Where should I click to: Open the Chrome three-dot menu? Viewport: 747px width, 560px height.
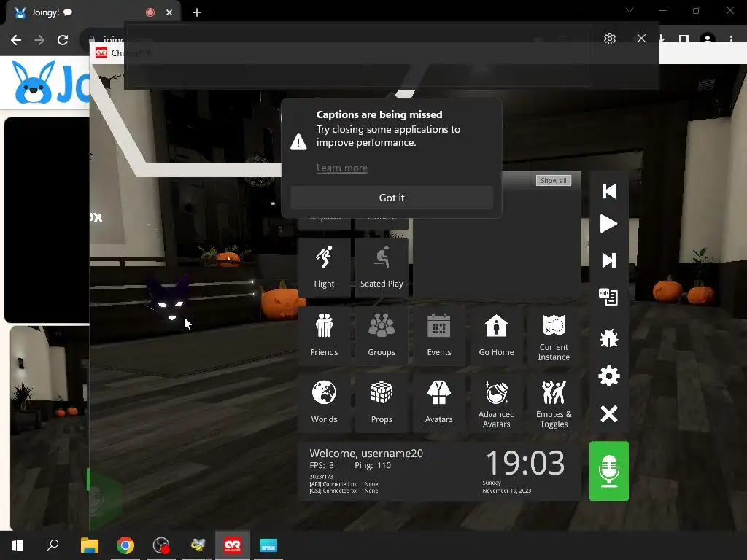coord(731,39)
